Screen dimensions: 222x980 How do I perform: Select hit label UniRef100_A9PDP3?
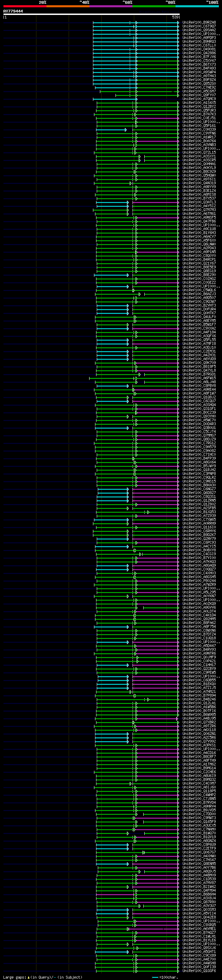click(x=199, y=38)
